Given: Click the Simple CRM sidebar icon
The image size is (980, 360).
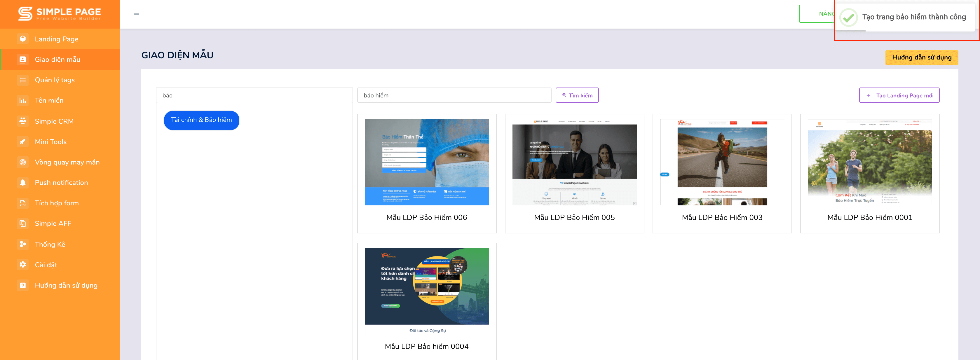Looking at the screenshot, I should (x=22, y=120).
